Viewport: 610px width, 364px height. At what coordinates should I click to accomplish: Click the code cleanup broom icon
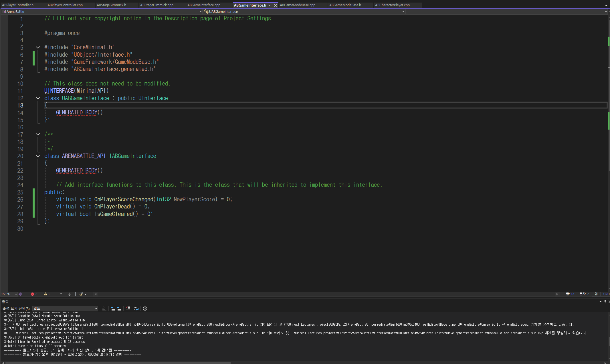(x=81, y=294)
